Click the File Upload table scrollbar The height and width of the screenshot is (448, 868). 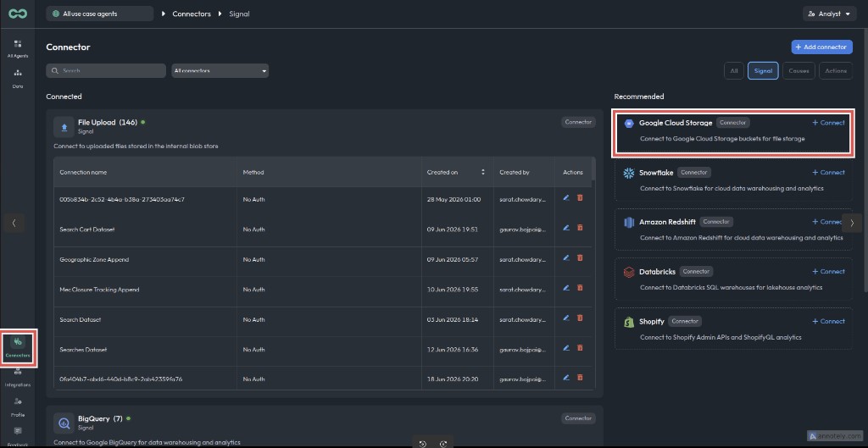pos(594,169)
